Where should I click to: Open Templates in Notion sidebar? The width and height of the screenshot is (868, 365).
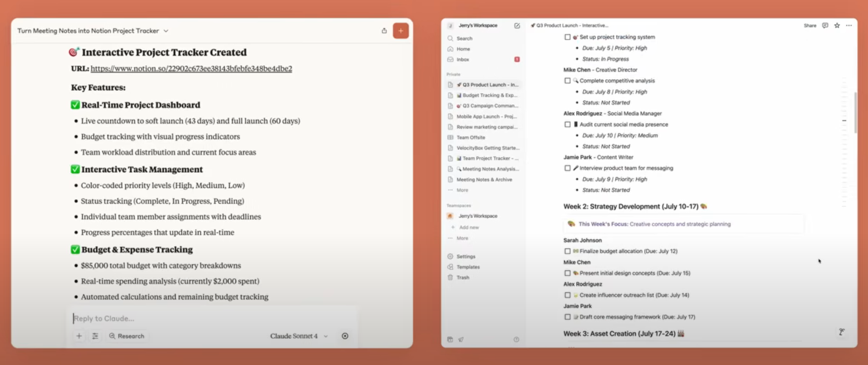click(x=468, y=267)
